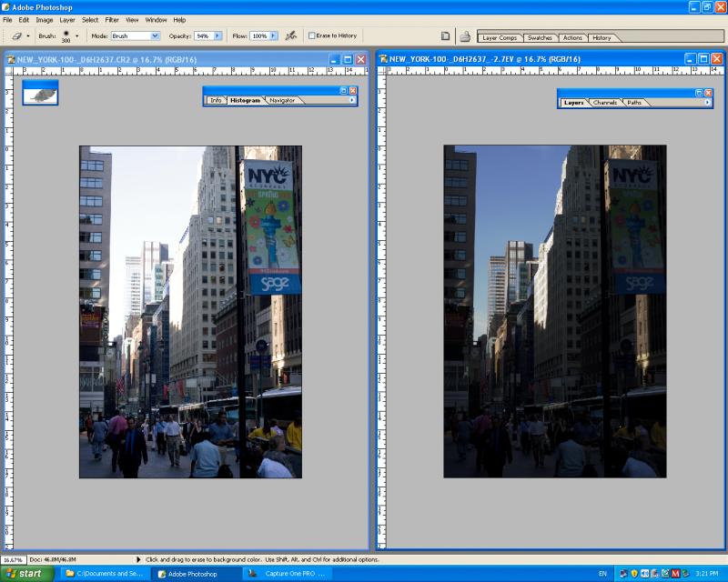Open the Histogram palette flyout menu arrow
The image size is (728, 582).
(x=352, y=100)
